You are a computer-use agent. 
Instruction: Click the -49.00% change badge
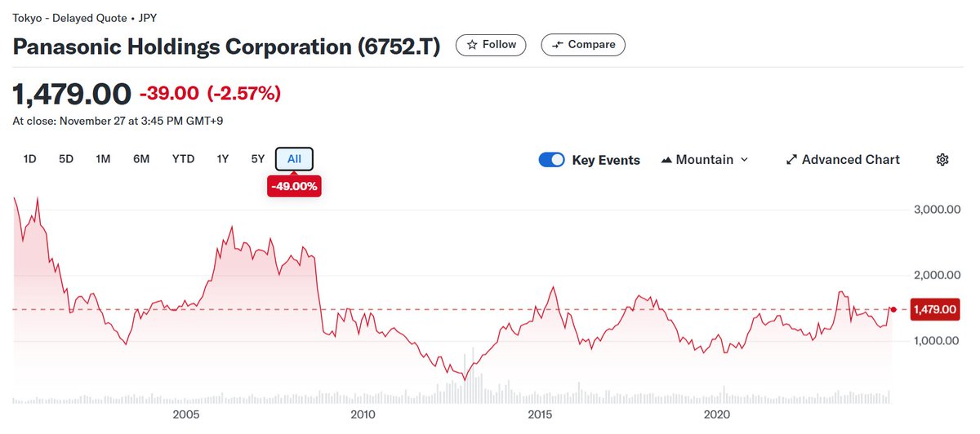(x=293, y=187)
